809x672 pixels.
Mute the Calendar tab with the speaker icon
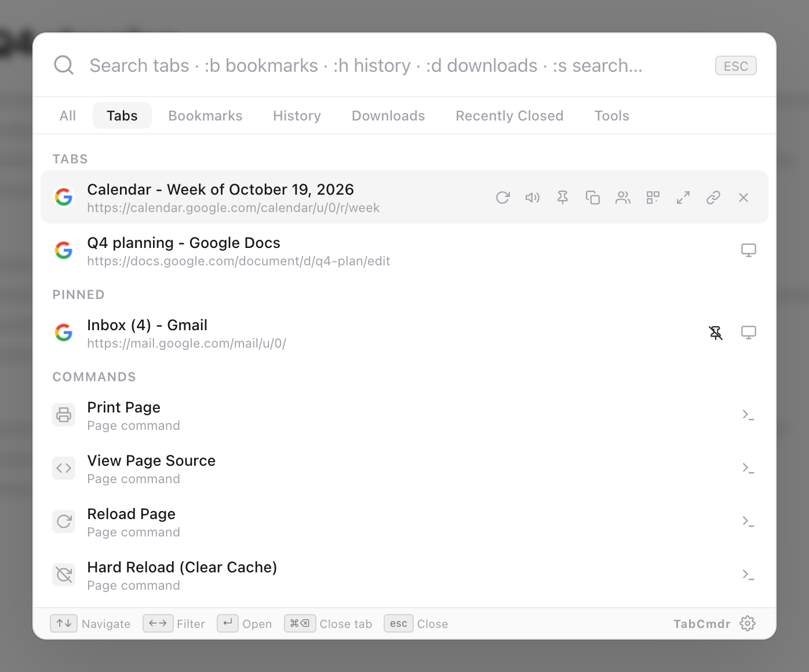[533, 198]
